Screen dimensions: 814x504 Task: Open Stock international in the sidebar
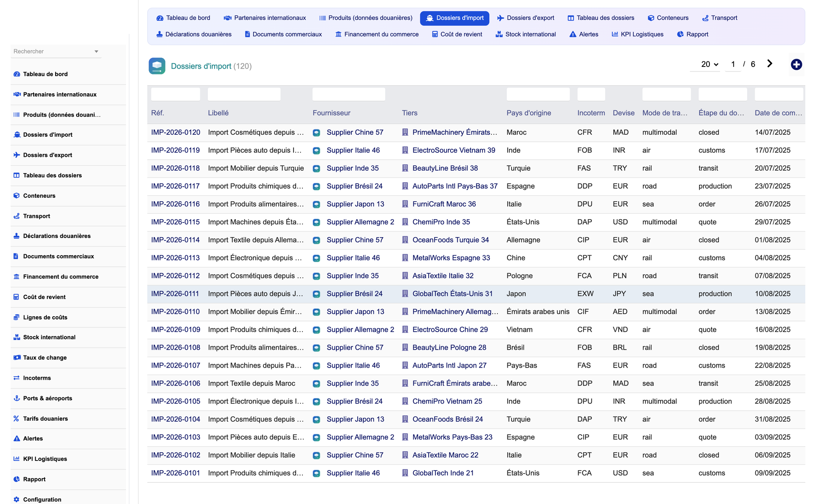point(49,337)
